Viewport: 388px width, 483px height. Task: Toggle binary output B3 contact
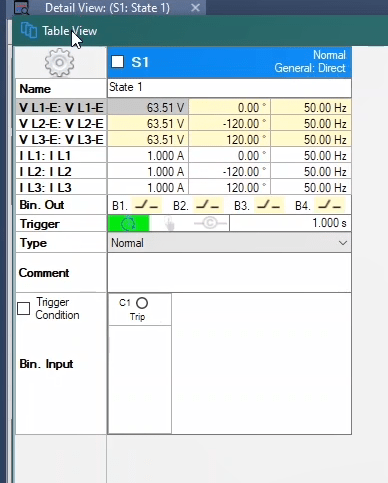[269, 205]
